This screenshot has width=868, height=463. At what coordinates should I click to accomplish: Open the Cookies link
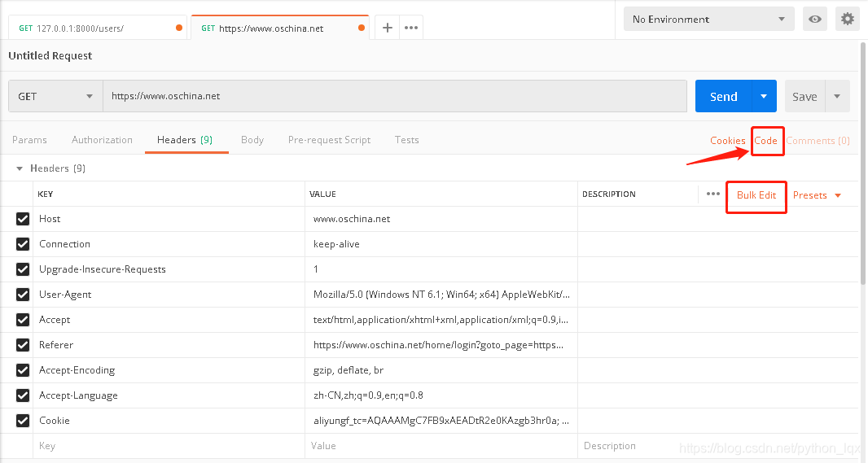pos(727,141)
